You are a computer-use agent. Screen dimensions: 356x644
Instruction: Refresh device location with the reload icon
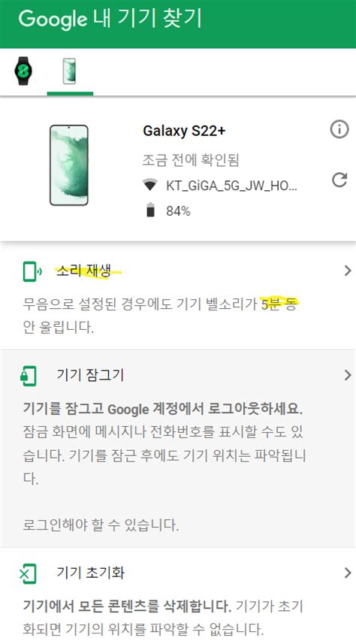coord(339,180)
